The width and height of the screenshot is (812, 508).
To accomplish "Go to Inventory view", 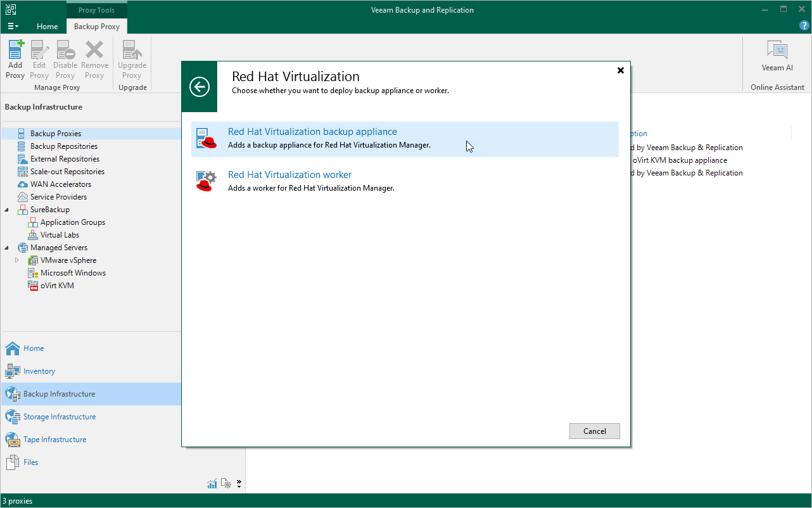I will click(x=39, y=371).
